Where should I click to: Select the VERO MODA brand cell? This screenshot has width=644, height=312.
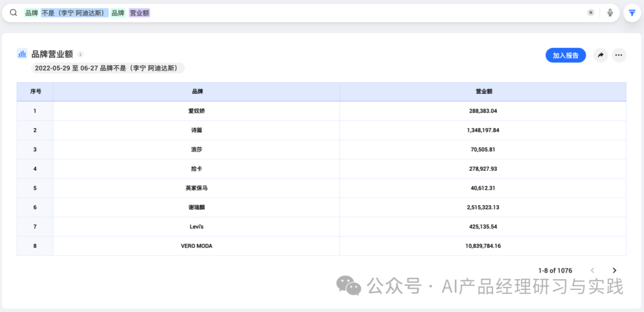coord(197,246)
